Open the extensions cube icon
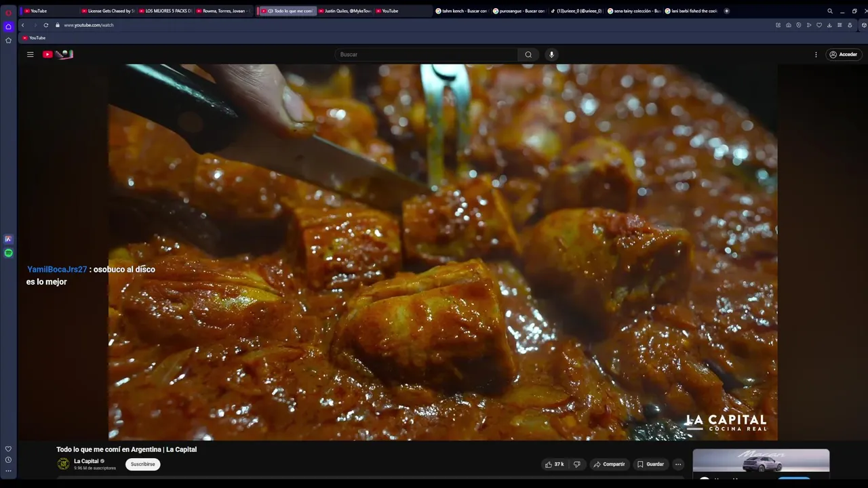The image size is (868, 488). (864, 25)
